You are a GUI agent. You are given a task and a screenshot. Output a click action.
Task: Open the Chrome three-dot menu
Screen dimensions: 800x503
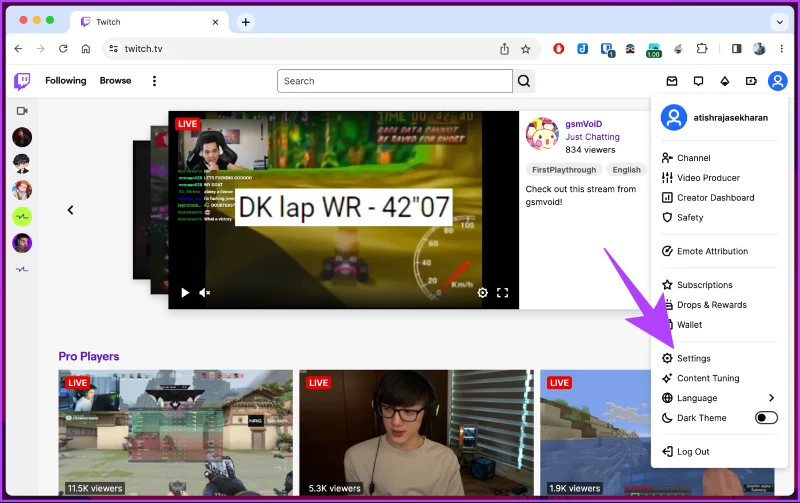point(782,49)
